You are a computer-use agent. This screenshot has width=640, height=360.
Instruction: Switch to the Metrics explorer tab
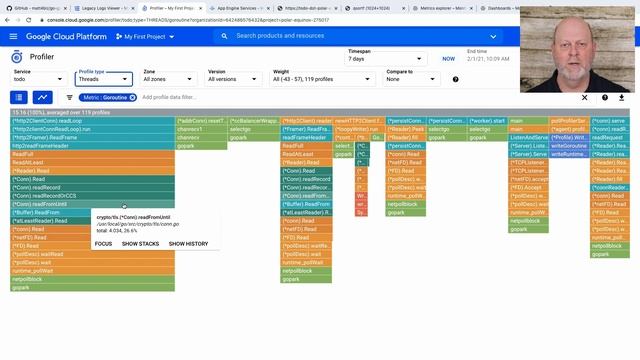[x=441, y=8]
